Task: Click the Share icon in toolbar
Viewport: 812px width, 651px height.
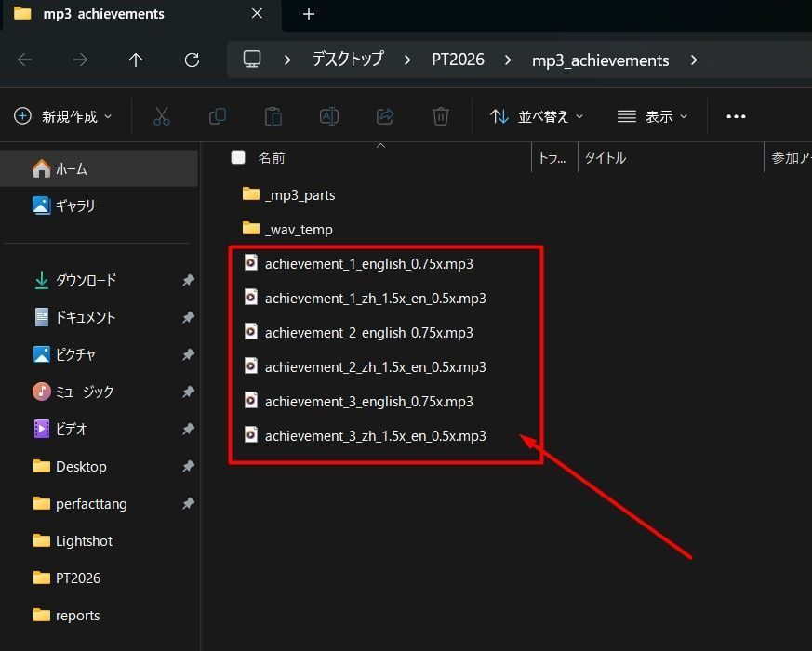Action: tap(385, 116)
